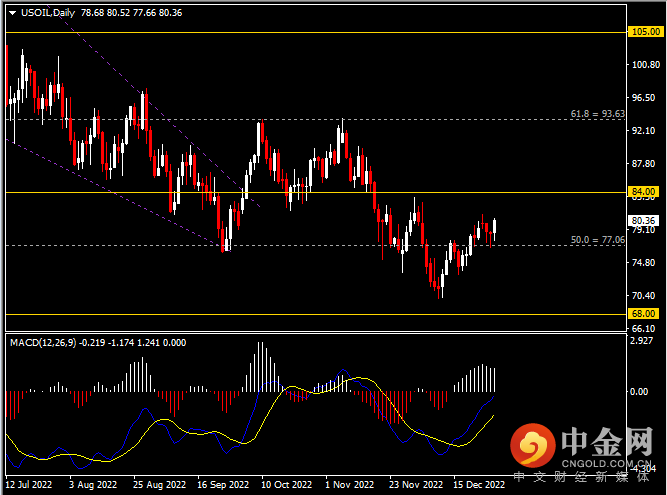Viewport: 667px width, 495px height.
Task: Select the 84.00 yellow price label
Action: [x=642, y=191]
